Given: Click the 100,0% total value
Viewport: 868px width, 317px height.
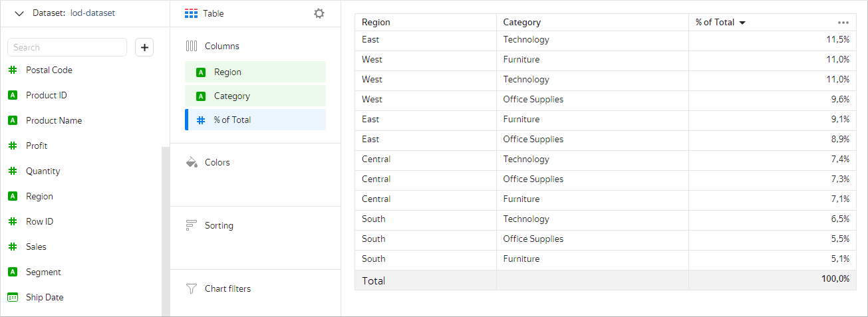Looking at the screenshot, I should click(x=835, y=279).
